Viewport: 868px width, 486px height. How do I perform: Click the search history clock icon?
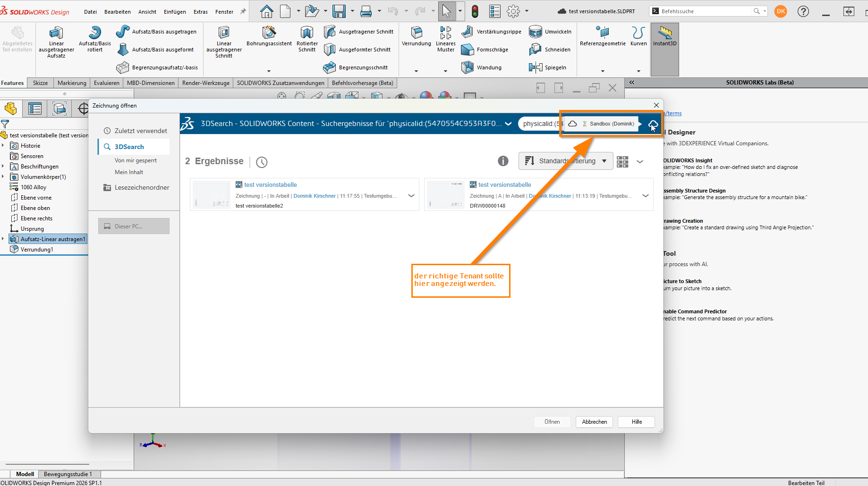(262, 162)
